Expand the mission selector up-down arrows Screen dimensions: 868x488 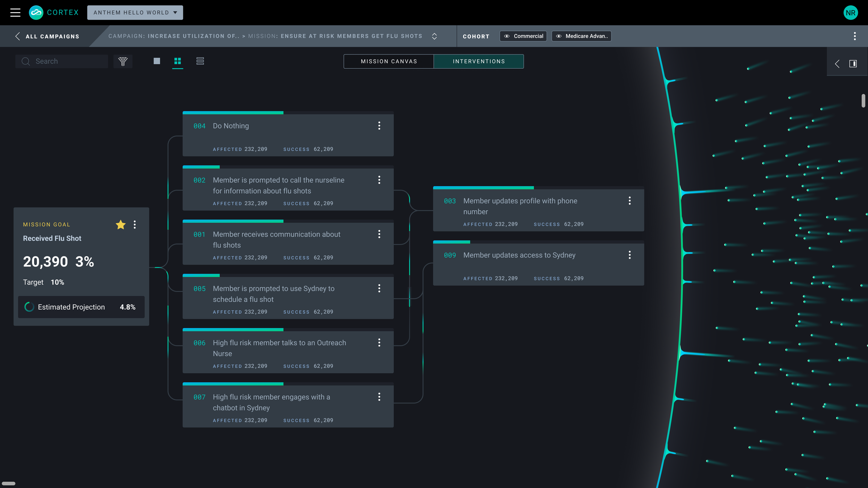[x=434, y=36]
